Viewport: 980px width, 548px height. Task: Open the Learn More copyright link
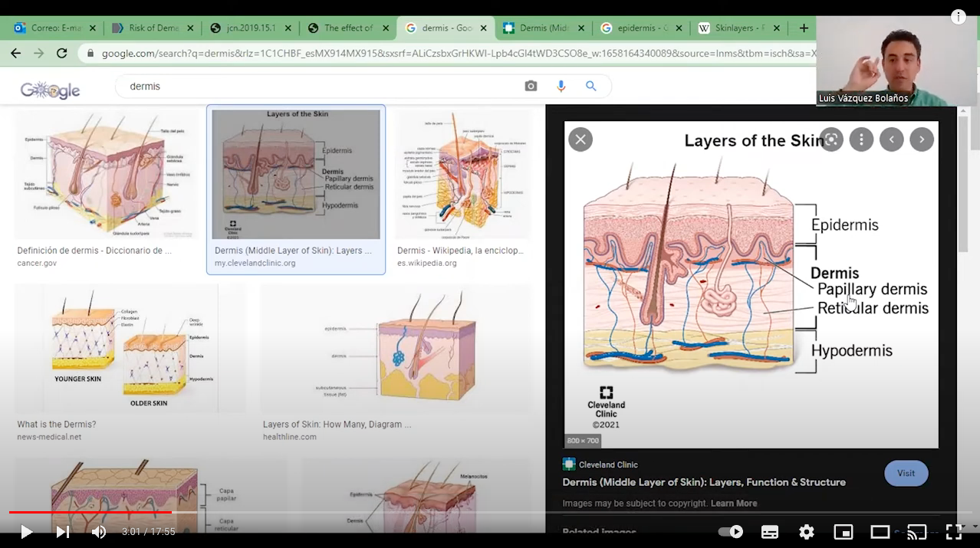coord(733,504)
